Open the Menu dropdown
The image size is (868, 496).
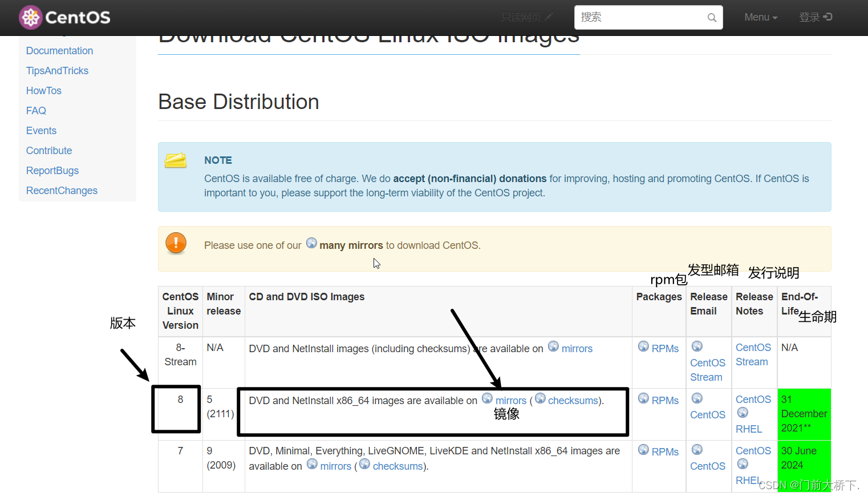[761, 17]
